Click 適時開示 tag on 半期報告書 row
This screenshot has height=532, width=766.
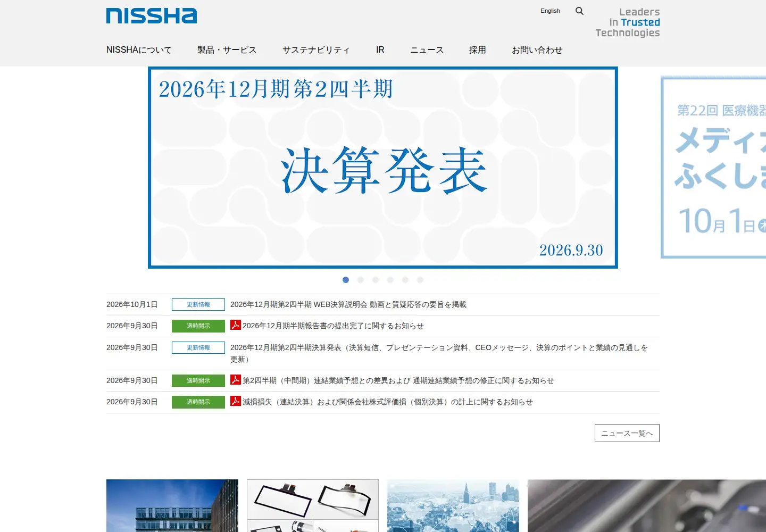[198, 326]
